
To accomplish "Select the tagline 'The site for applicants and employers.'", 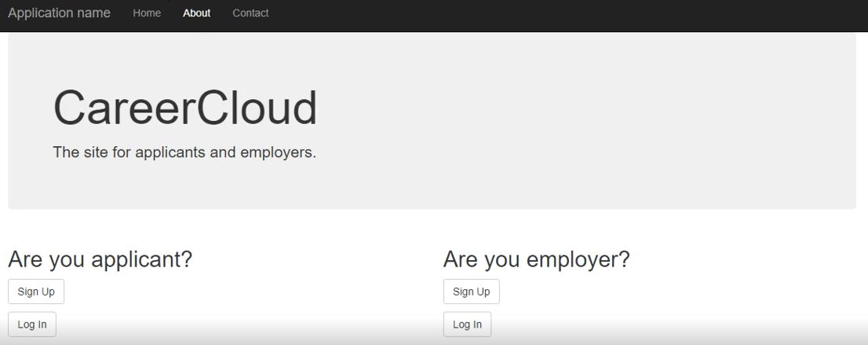I will point(184,152).
